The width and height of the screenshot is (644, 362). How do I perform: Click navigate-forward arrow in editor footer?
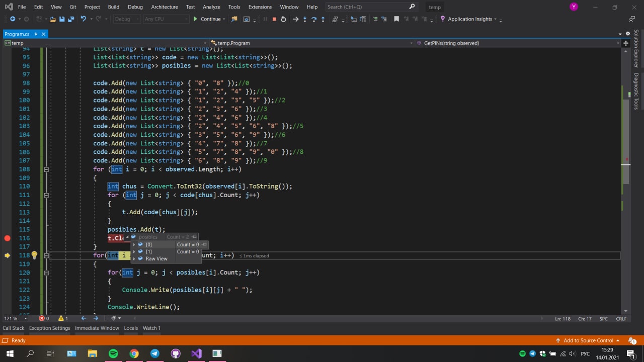coord(96,318)
